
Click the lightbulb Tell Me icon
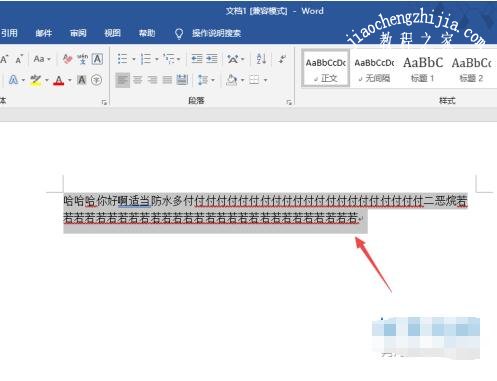pyautogui.click(x=179, y=33)
